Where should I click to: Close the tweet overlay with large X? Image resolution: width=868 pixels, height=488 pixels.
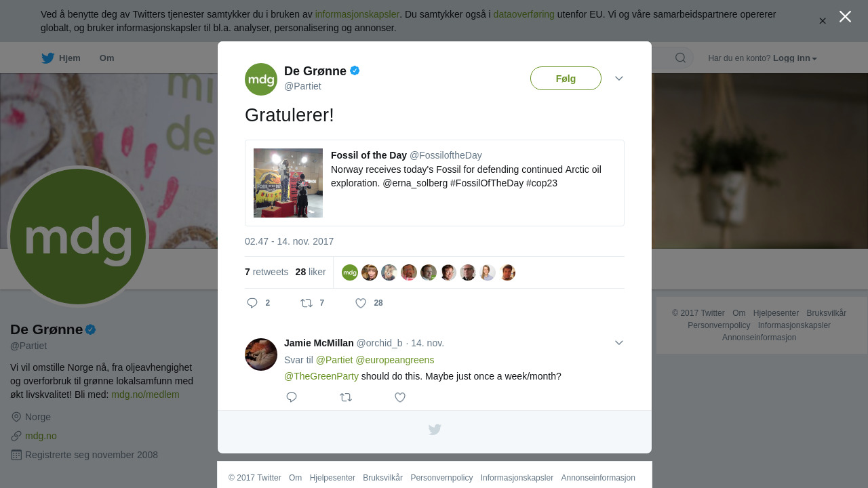845,16
